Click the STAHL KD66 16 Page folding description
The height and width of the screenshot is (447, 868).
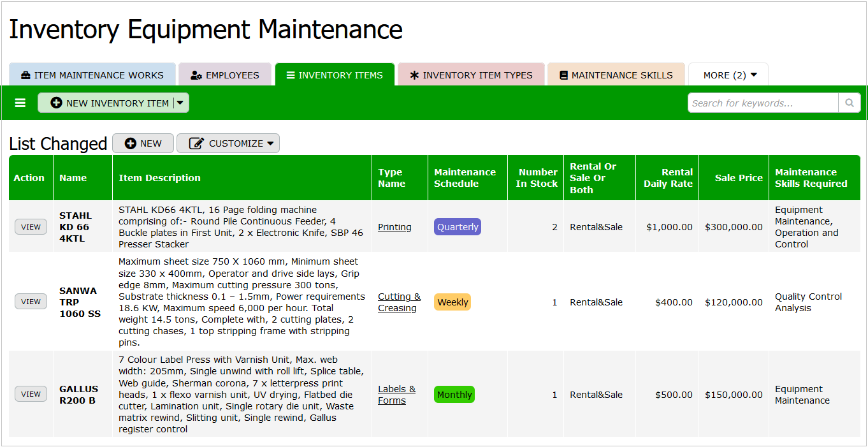[x=241, y=227]
